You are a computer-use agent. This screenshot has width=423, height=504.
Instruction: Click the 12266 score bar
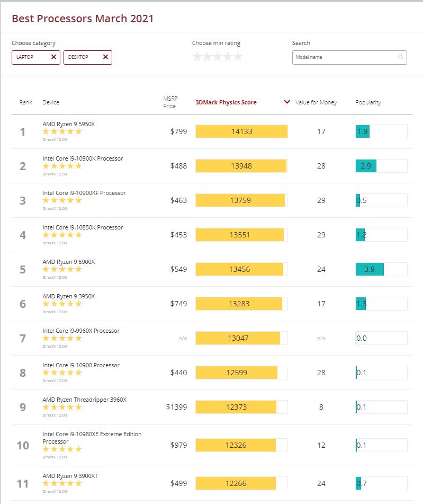pyautogui.click(x=241, y=483)
